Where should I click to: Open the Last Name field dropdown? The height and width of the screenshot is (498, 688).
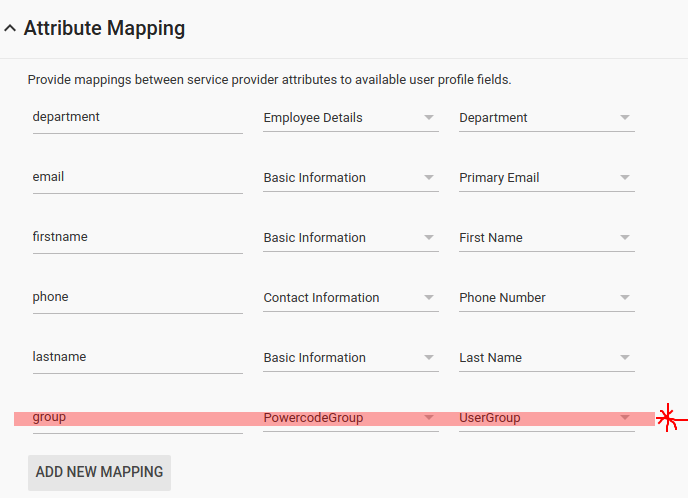coord(547,358)
